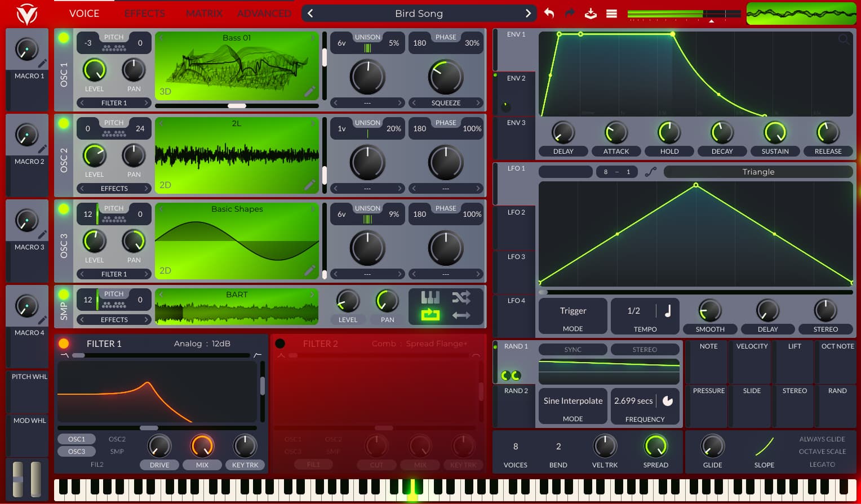Viewport: 861px width, 504px height.
Task: Click the undo arrow in top bar
Action: click(549, 13)
